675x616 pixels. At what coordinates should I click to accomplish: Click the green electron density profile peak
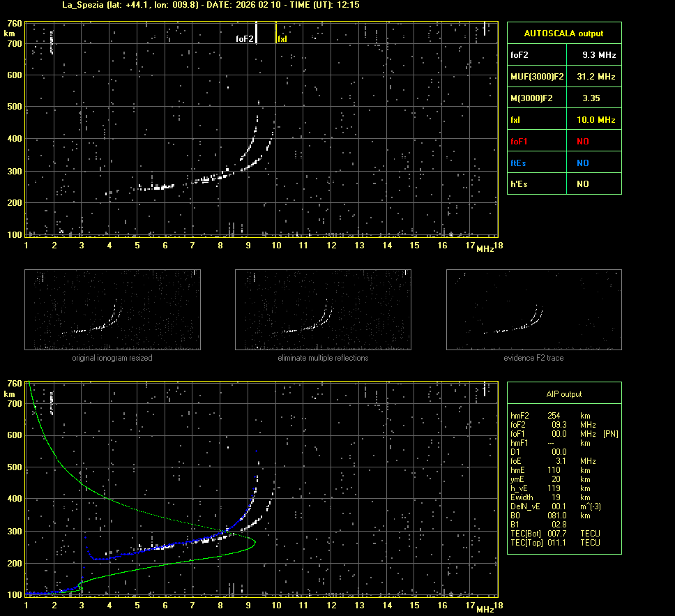[x=255, y=542]
